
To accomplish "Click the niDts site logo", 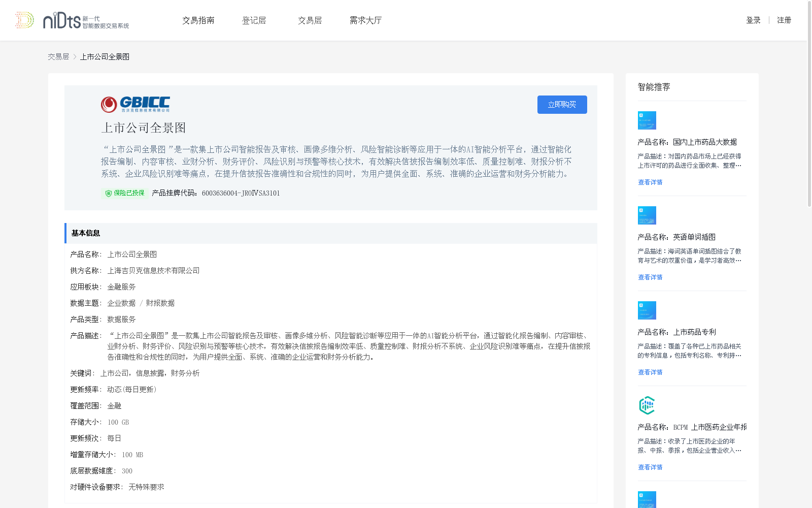I will (x=86, y=20).
